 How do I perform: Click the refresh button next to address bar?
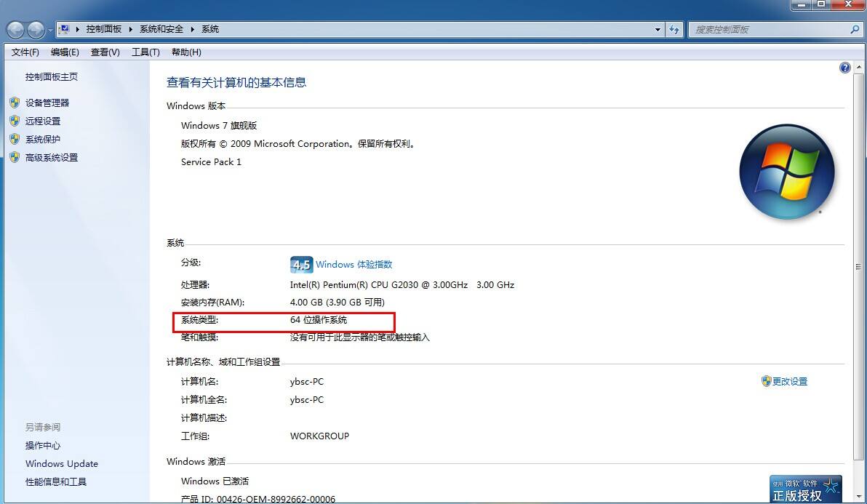point(674,29)
